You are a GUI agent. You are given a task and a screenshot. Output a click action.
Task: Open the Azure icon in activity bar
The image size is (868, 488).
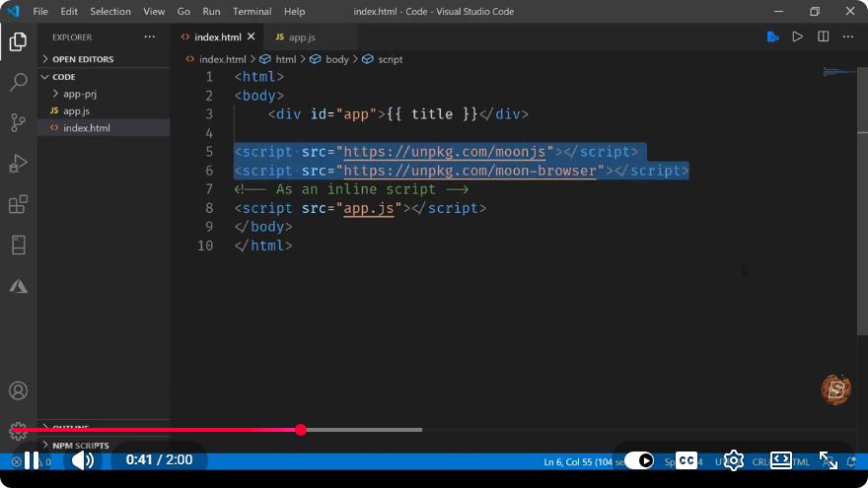18,286
